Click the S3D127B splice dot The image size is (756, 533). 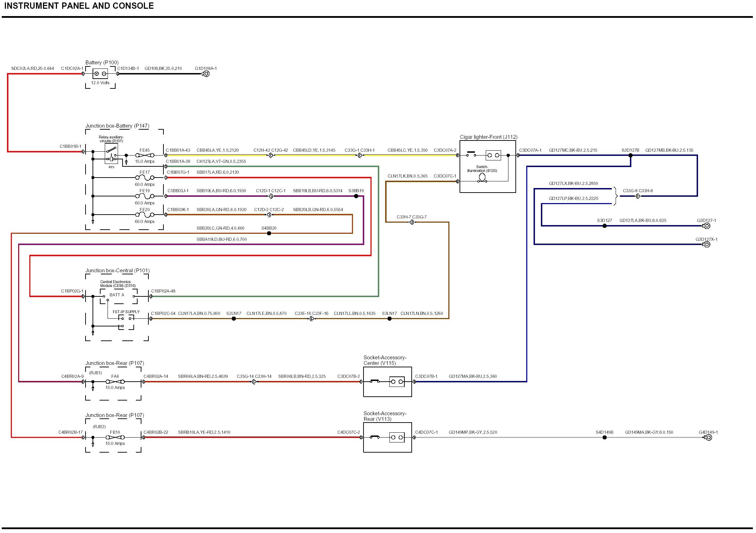point(631,156)
